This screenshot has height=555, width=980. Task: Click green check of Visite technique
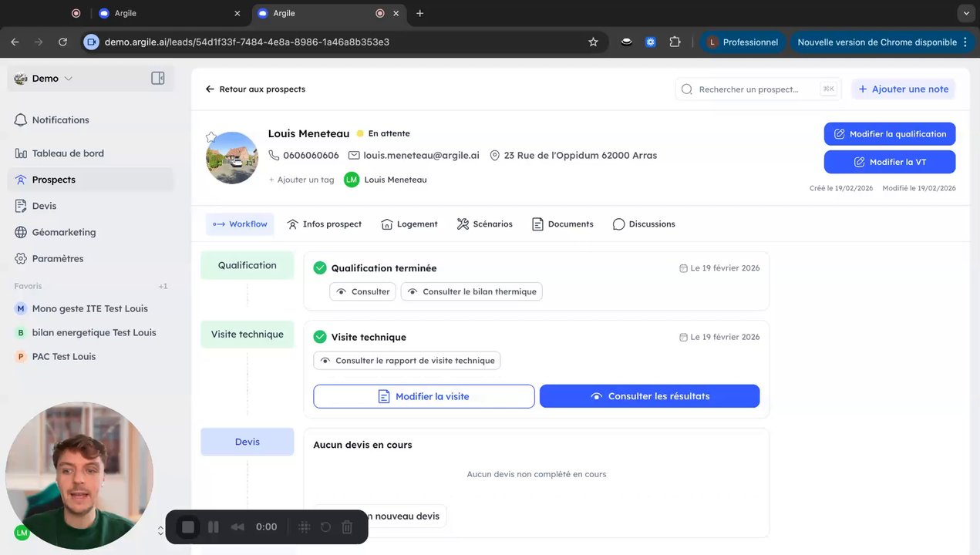click(x=320, y=337)
